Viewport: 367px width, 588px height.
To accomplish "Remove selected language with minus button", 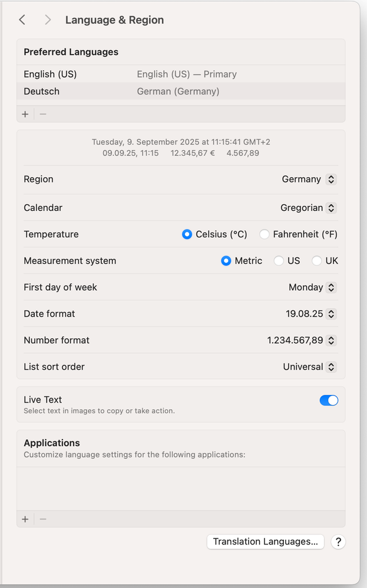I will click(x=43, y=114).
